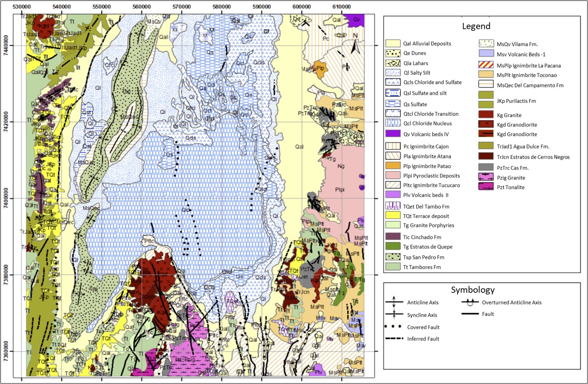
Task: Select the Pltc Ignimbrite Tucucaro swatch
Action: click(x=393, y=185)
